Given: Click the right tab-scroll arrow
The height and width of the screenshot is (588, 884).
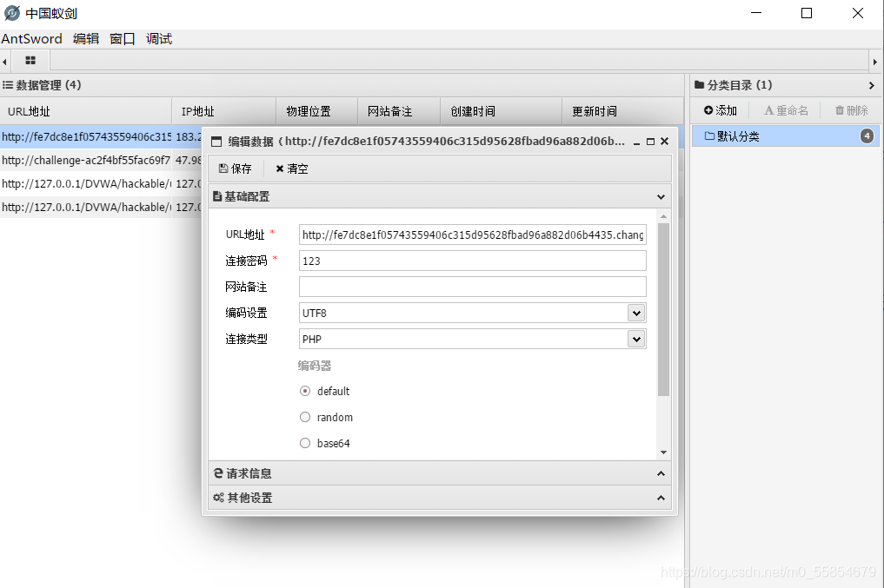Looking at the screenshot, I should pos(875,62).
